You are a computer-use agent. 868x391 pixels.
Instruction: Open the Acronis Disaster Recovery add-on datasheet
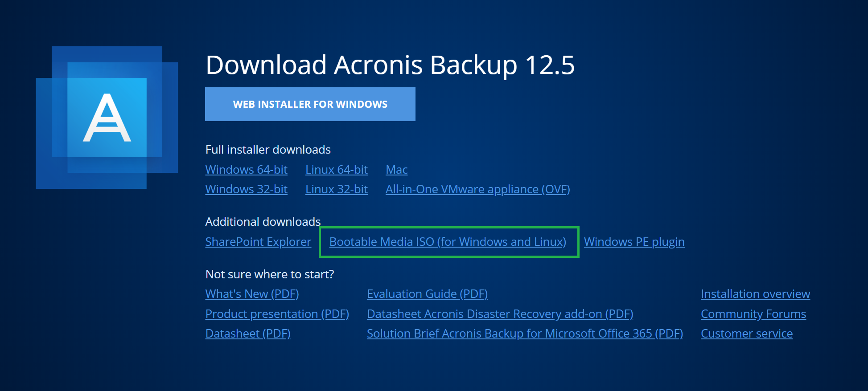(500, 314)
